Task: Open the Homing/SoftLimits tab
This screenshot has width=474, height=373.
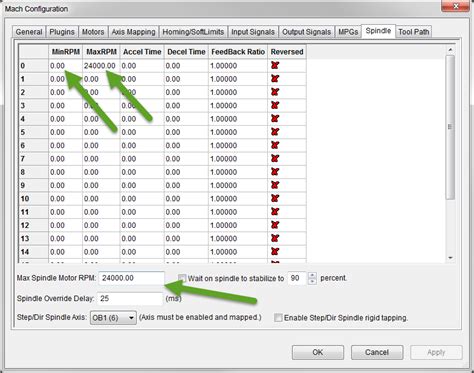Action: (x=193, y=32)
